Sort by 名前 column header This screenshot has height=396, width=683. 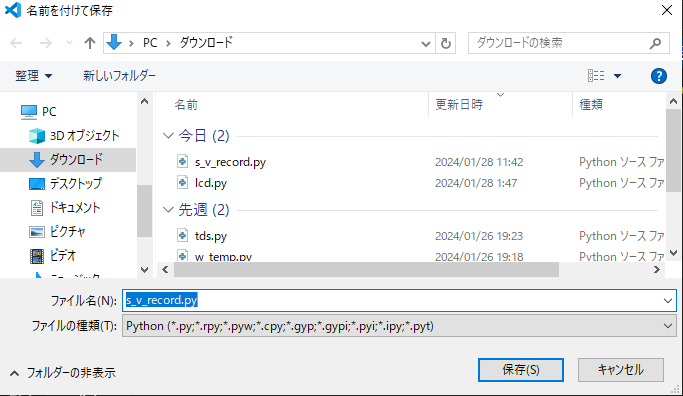point(186,105)
